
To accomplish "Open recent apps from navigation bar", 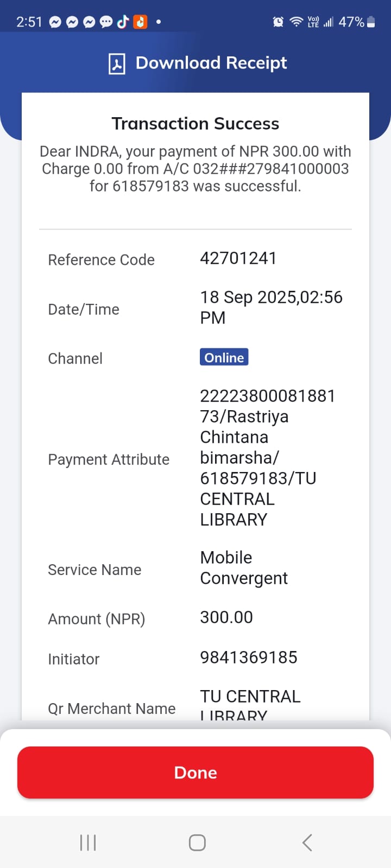I will tap(88, 843).
